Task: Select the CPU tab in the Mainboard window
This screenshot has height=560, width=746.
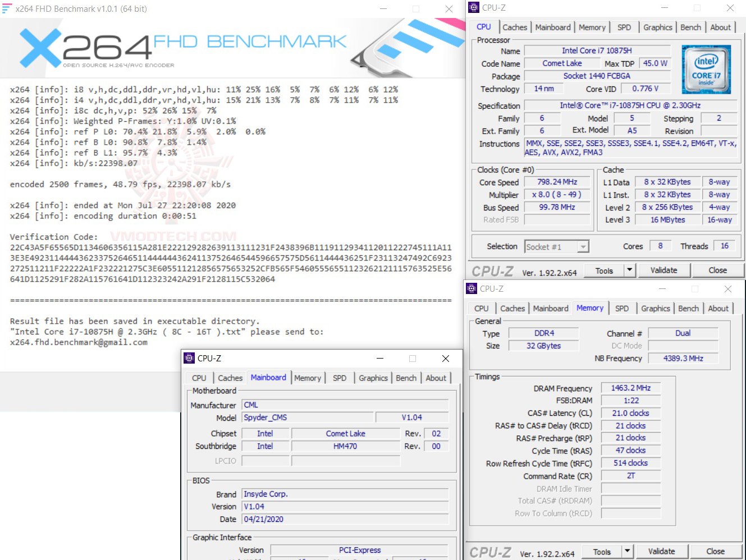Action: pos(199,378)
